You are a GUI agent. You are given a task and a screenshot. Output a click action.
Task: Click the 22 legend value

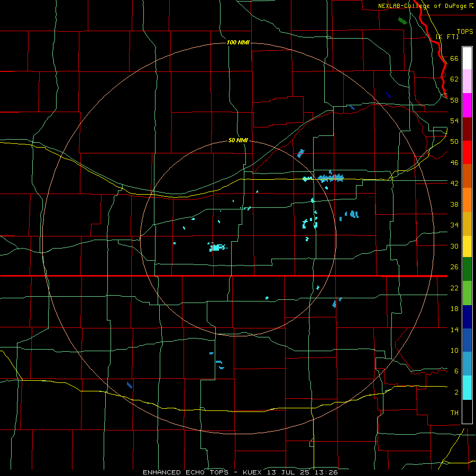[454, 288]
